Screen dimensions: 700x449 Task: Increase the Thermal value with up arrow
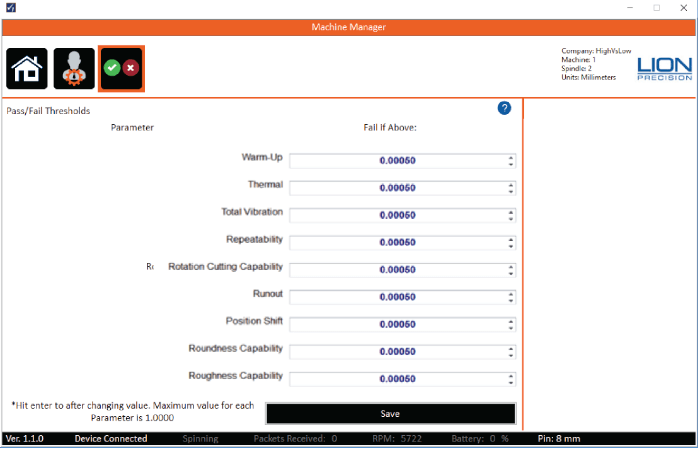[x=511, y=185]
